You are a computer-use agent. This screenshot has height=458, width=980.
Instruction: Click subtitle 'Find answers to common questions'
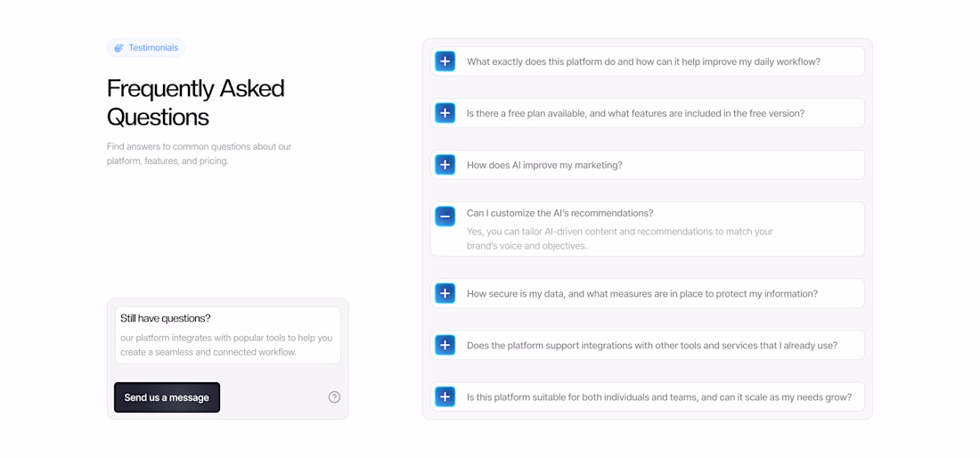coord(200,154)
